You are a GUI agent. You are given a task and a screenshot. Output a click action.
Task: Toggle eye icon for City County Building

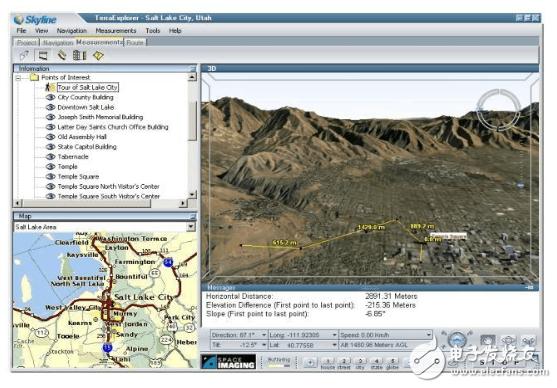[50, 97]
